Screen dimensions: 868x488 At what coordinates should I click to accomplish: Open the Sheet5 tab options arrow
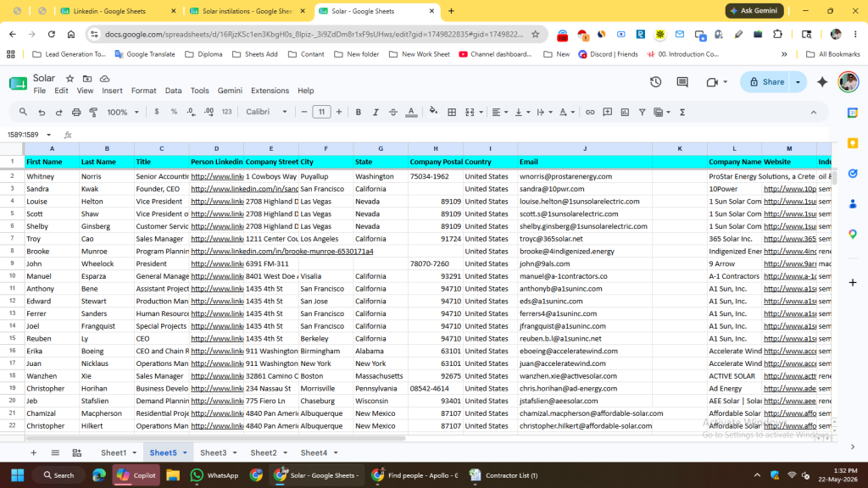[185, 452]
